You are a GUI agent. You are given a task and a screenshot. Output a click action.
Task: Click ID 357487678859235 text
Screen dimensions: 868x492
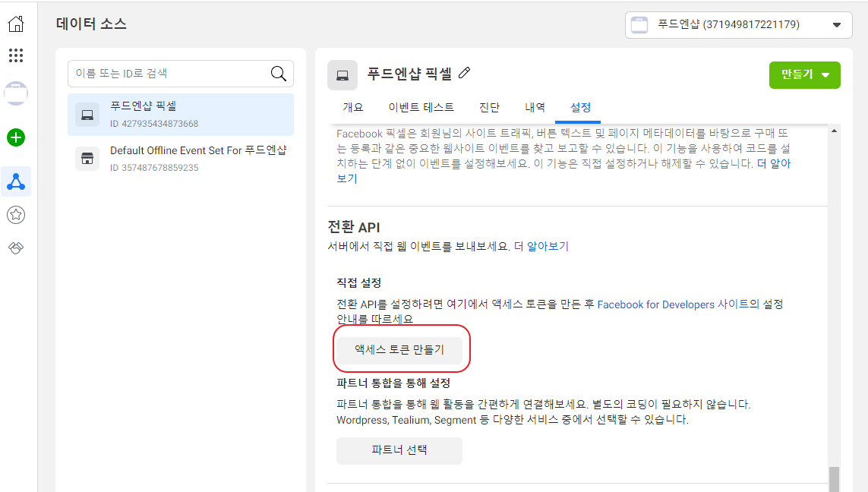point(154,168)
